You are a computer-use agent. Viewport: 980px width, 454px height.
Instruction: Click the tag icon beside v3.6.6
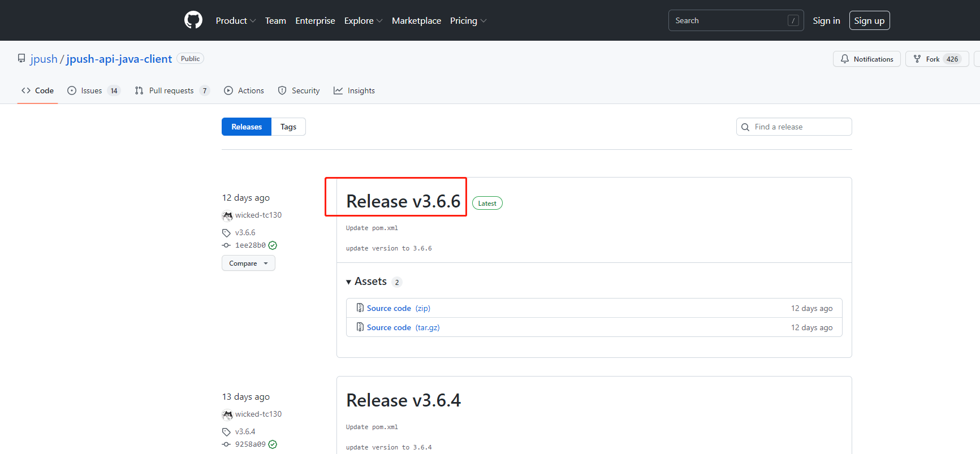(226, 233)
